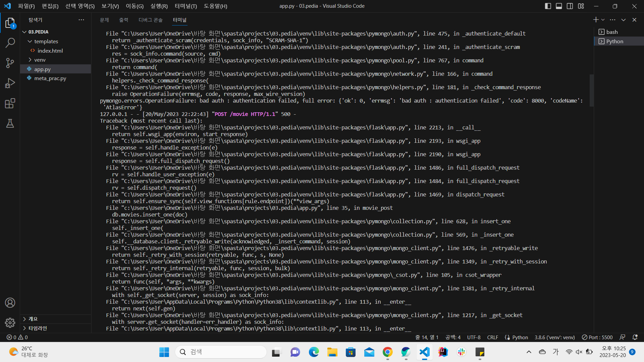Open the 도움말(H) menu
Screen dimensions: 644x362
[x=215, y=6]
